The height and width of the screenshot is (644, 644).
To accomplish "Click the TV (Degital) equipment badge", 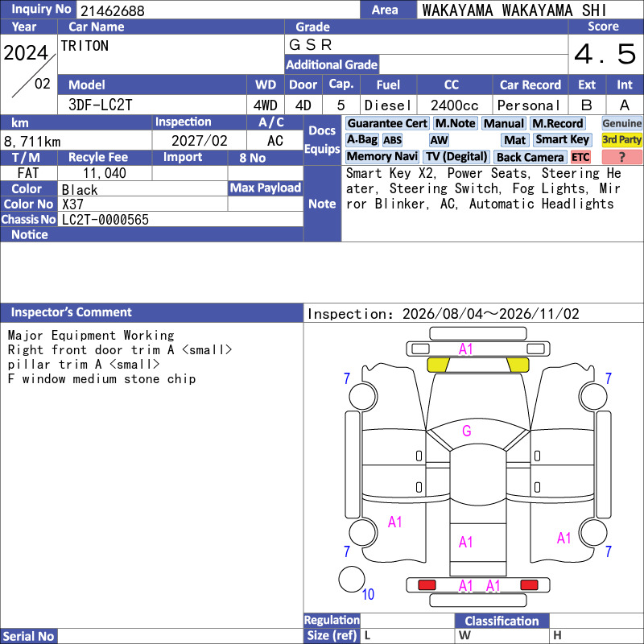I will (x=456, y=156).
